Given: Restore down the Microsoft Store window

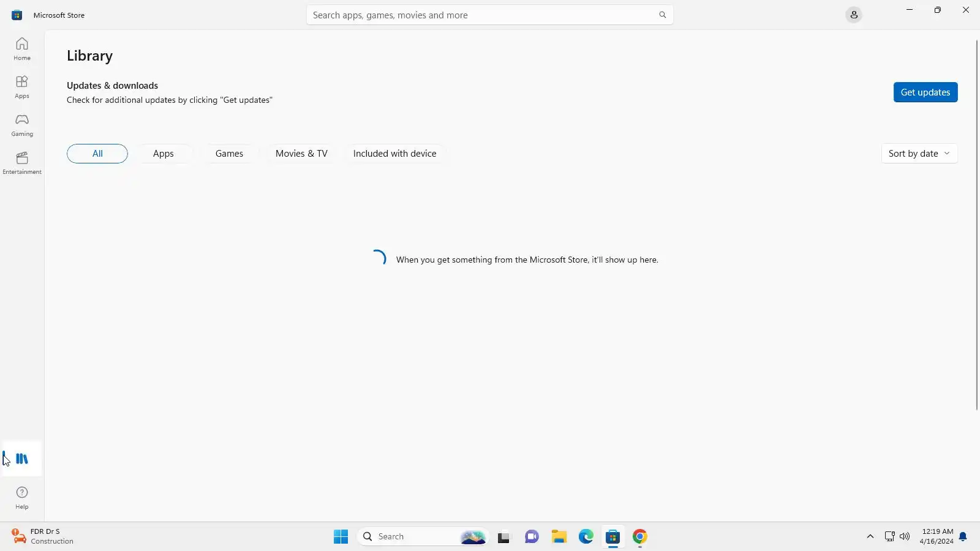Looking at the screenshot, I should [938, 10].
